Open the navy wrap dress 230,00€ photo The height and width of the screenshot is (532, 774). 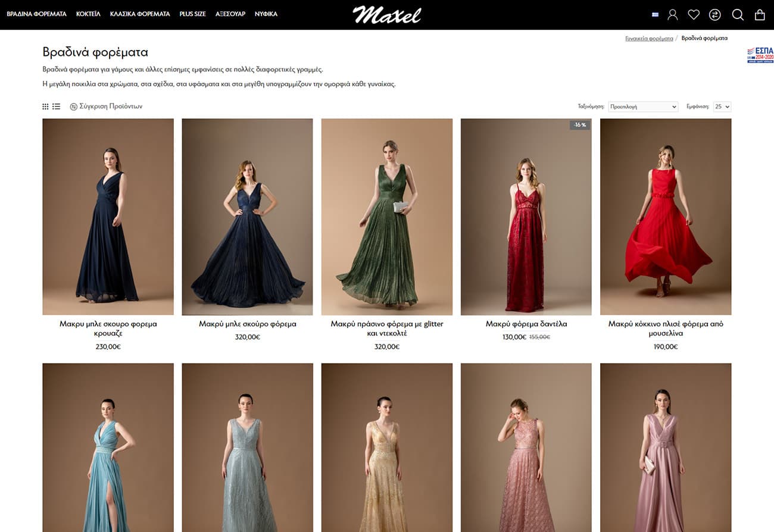108,217
